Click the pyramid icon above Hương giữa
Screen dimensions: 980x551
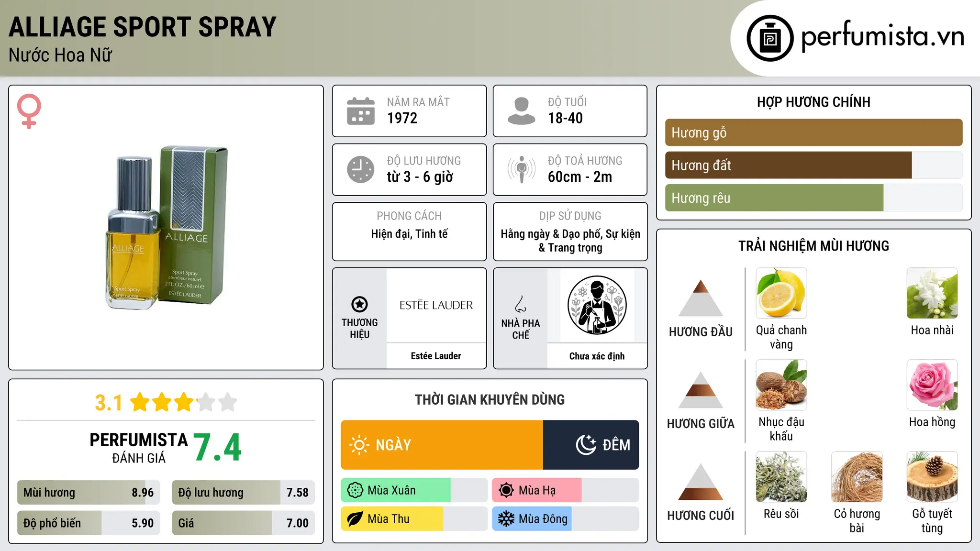(x=701, y=390)
